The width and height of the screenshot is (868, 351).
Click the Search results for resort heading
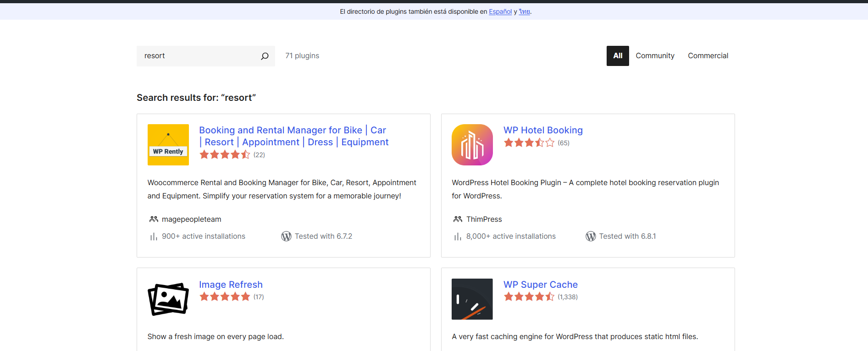coord(196,98)
